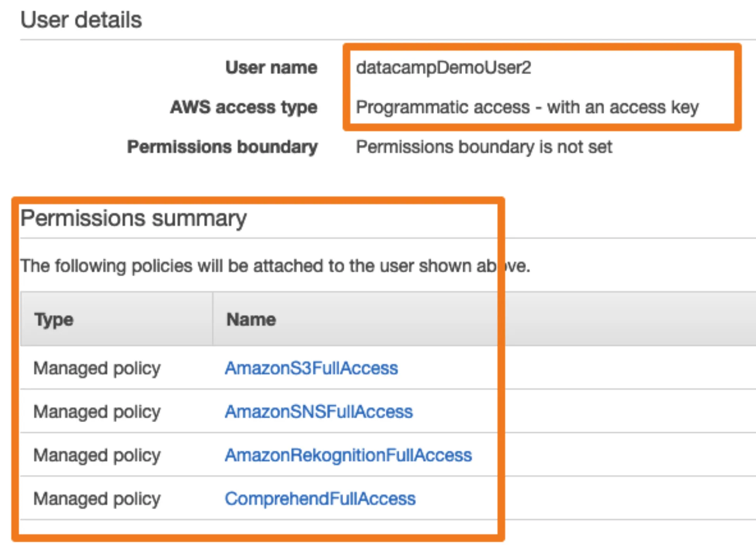Viewport: 756px width, 554px height.
Task: Click the User name label
Action: click(x=271, y=68)
